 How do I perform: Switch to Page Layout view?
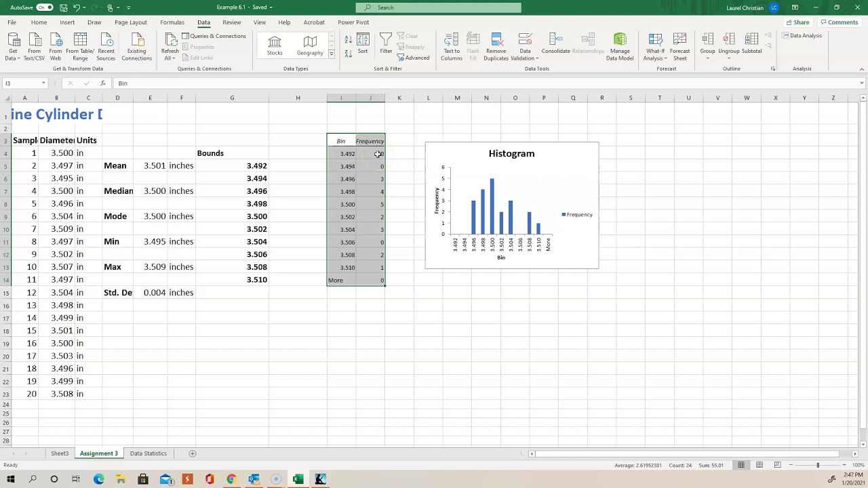pos(759,465)
